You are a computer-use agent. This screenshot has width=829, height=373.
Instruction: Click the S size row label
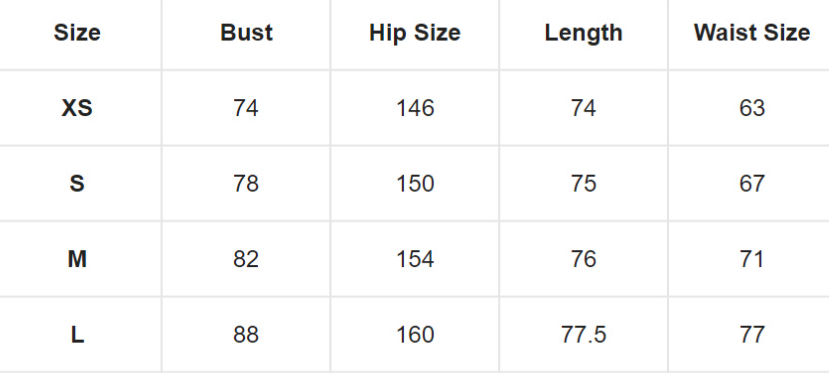point(77,184)
